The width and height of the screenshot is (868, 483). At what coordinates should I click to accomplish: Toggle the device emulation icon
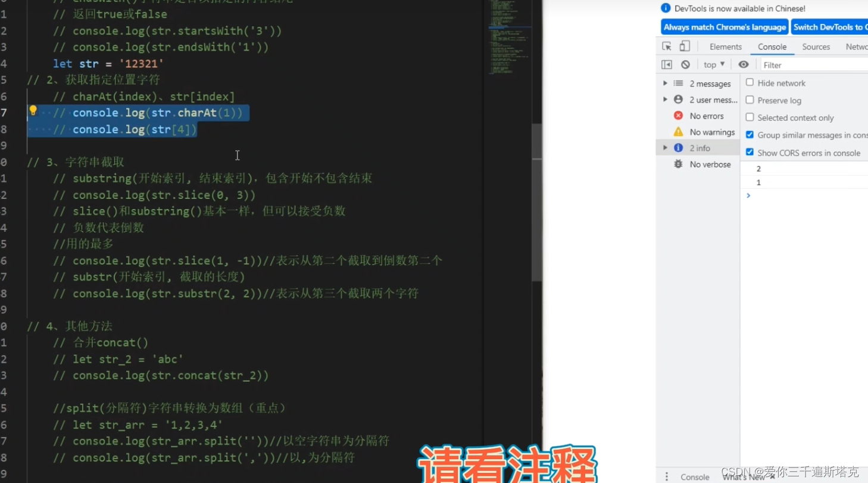coord(683,46)
